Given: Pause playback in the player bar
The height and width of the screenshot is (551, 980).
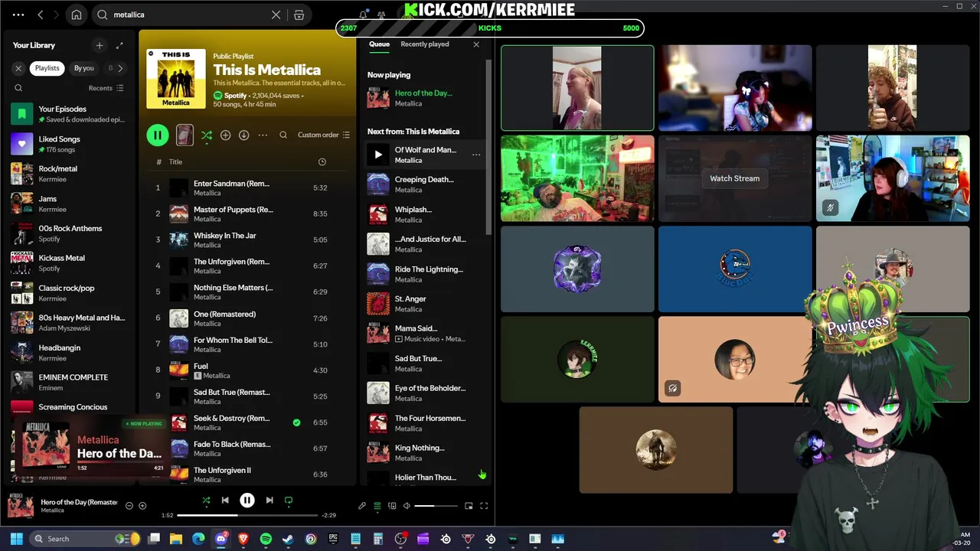Looking at the screenshot, I should pyautogui.click(x=247, y=500).
